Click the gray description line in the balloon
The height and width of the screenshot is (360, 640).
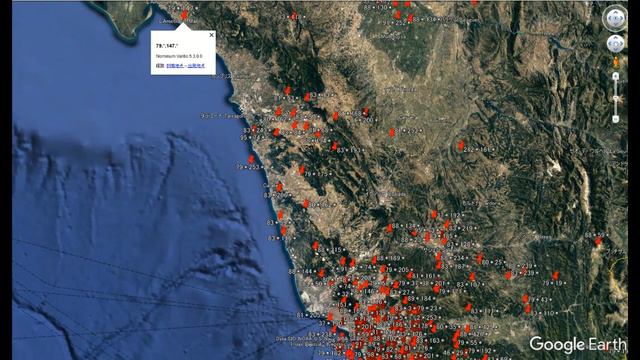coord(179,56)
